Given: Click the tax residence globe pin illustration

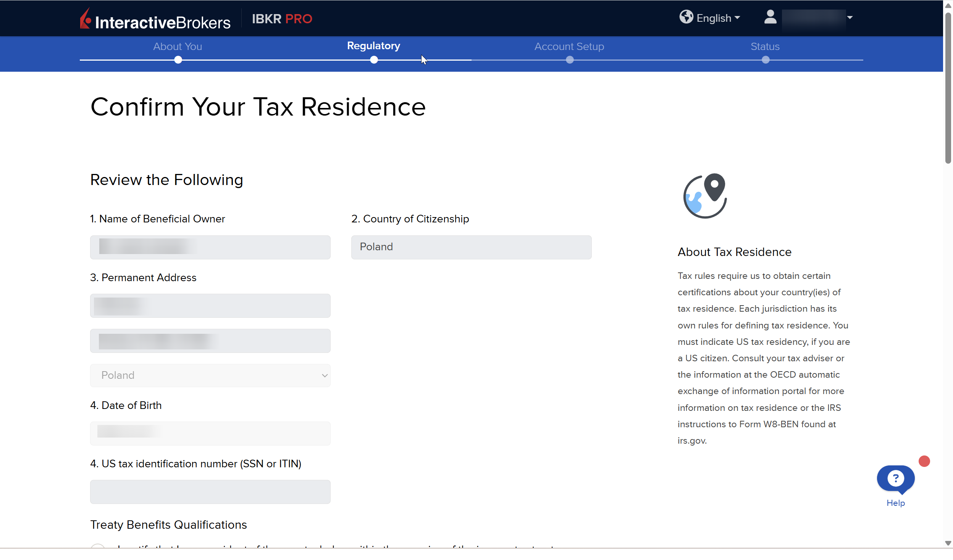Looking at the screenshot, I should click(705, 196).
